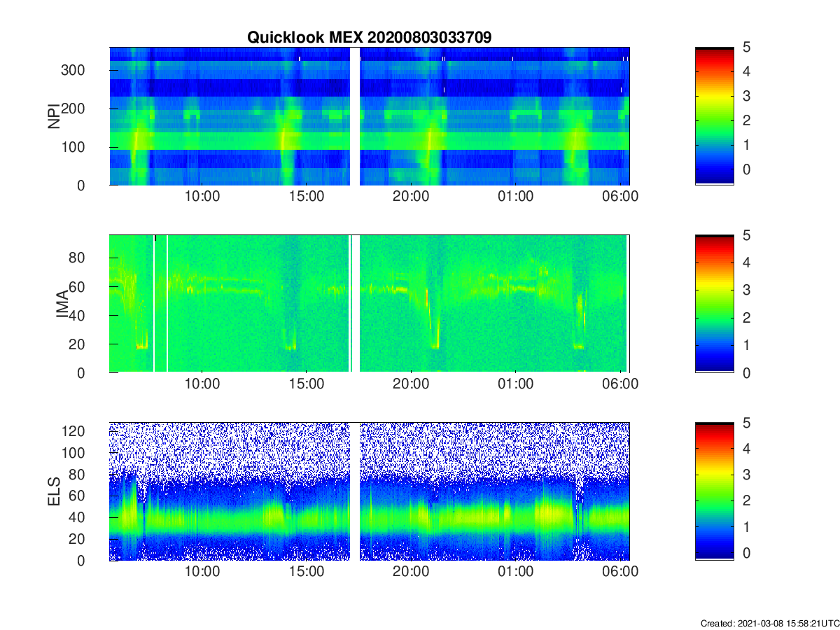Select the ELS y-axis label
Image resolution: width=840 pixels, height=630 pixels.
(53, 491)
